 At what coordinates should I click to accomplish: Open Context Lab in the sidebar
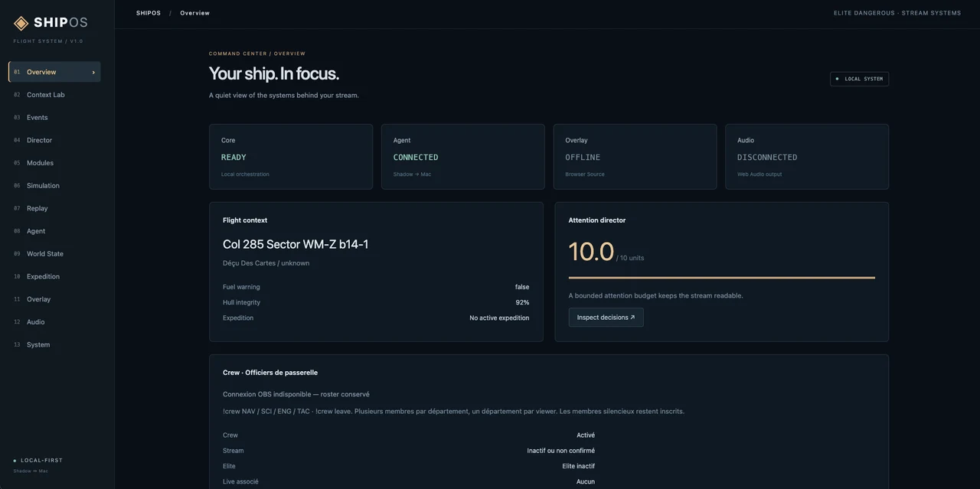pos(54,95)
